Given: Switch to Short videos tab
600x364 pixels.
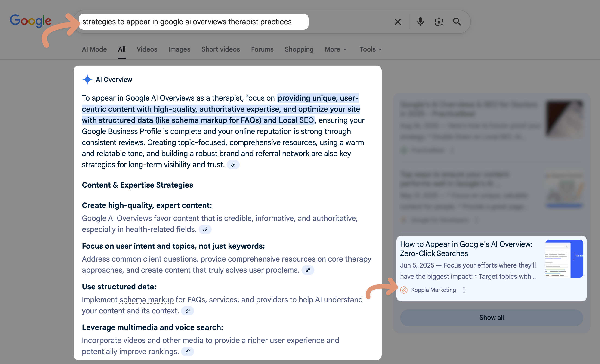Looking at the screenshot, I should coord(221,49).
